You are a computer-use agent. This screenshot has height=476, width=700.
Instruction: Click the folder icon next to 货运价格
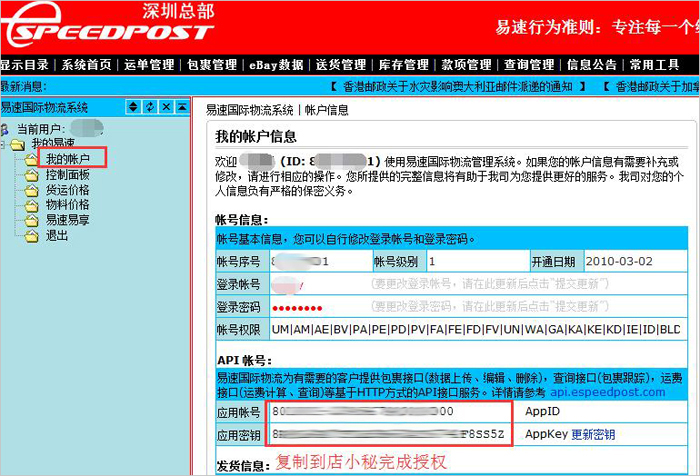pyautogui.click(x=31, y=191)
